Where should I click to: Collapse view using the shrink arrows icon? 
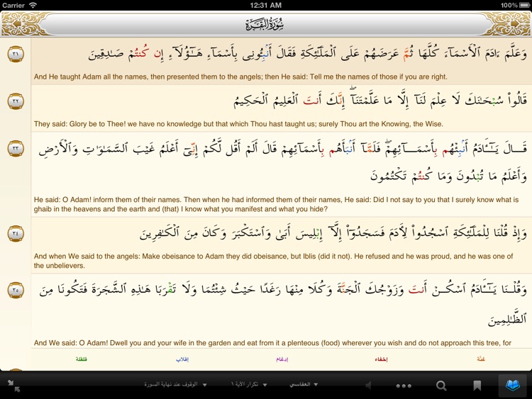pyautogui.click(x=14, y=386)
